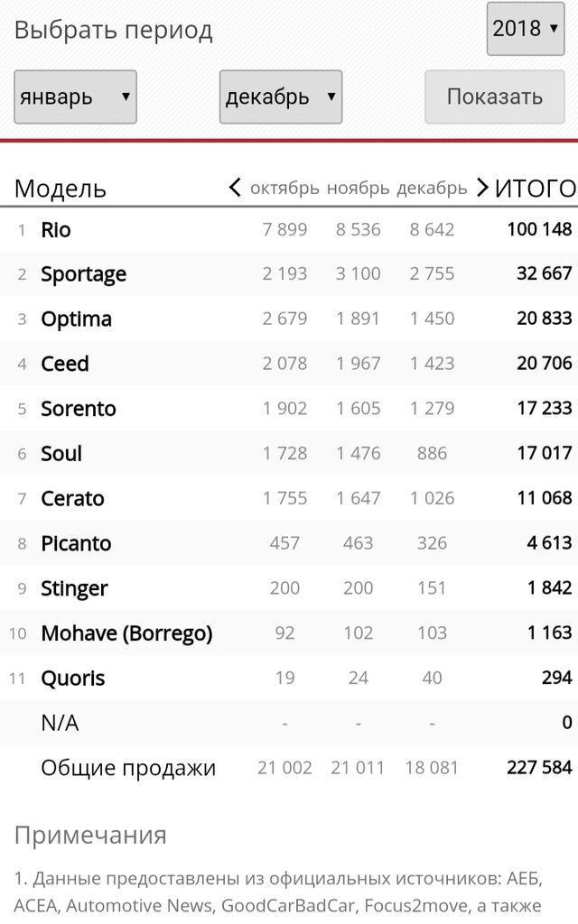Open the Rio model link
Screen dimensions: 578x924
pos(55,229)
